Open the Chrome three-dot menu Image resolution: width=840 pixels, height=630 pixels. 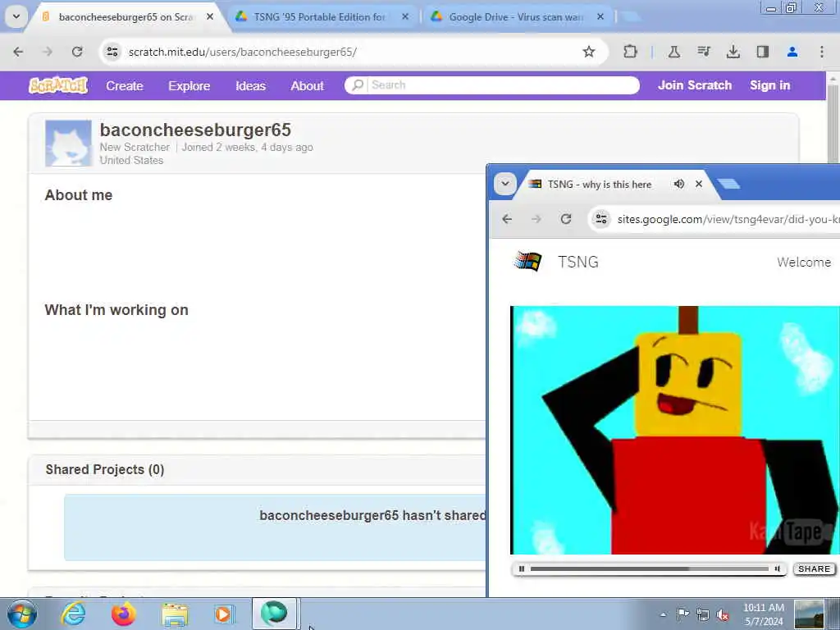[x=822, y=52]
